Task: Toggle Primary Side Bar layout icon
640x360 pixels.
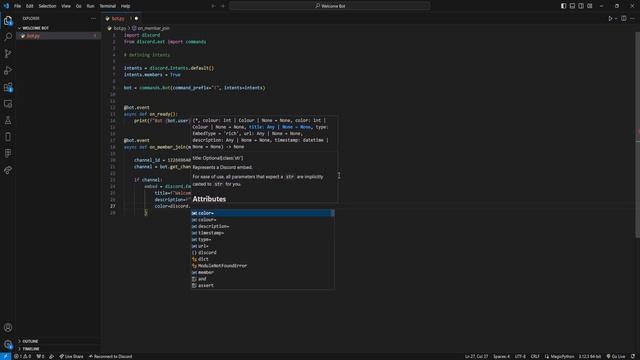Action: coord(563,6)
